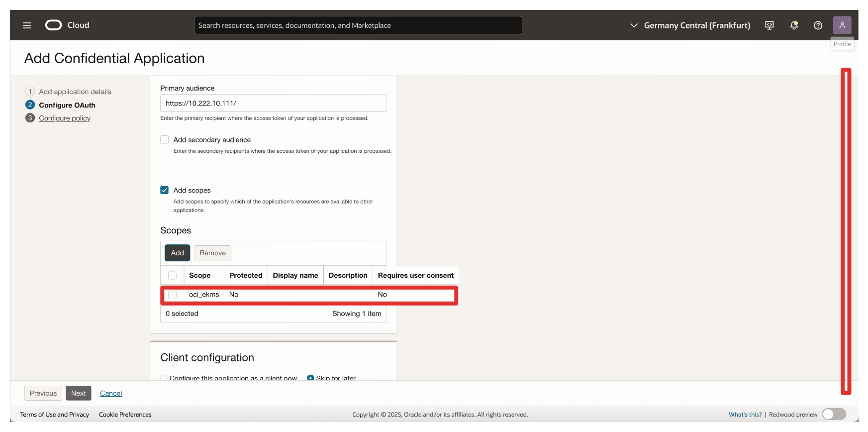Uncheck the Add scopes checkbox
This screenshot has width=868, height=432.
165,190
